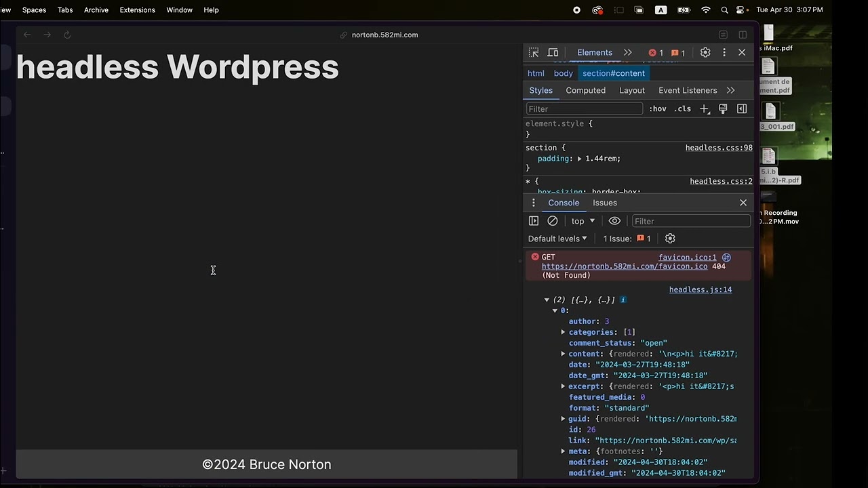Click the body breadcrumb

click(563, 73)
